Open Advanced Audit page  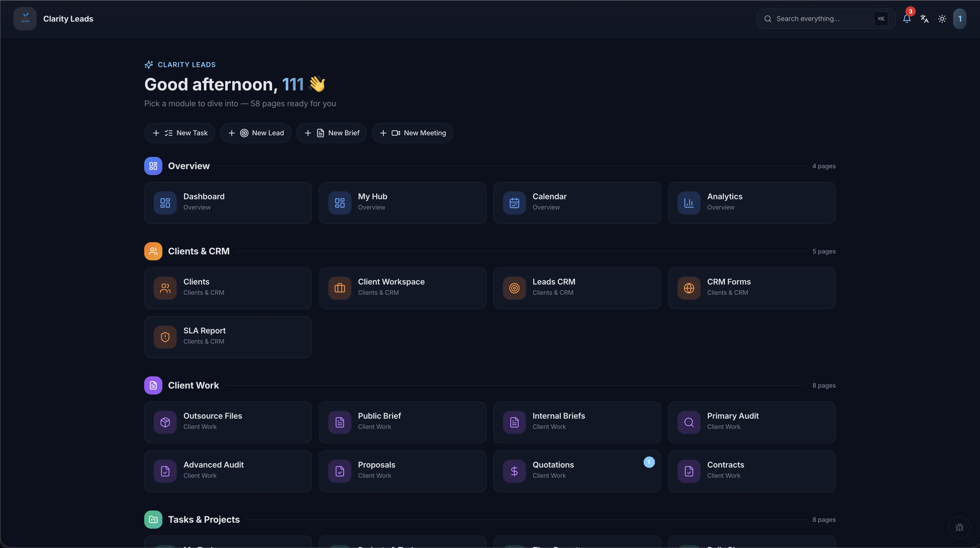tap(228, 471)
